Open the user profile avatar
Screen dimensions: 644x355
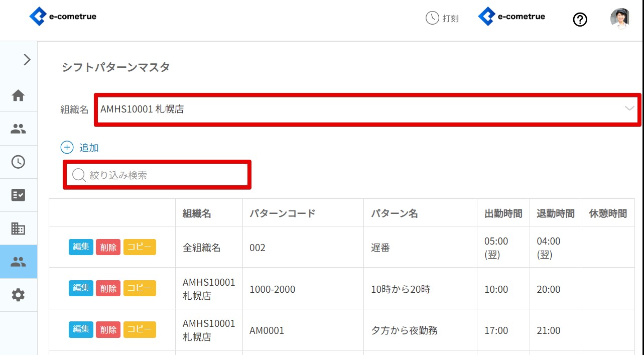point(619,19)
